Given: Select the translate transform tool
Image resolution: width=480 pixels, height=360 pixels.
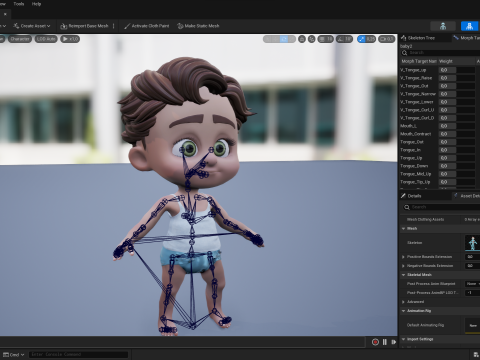Looking at the screenshot, I should (276, 39).
